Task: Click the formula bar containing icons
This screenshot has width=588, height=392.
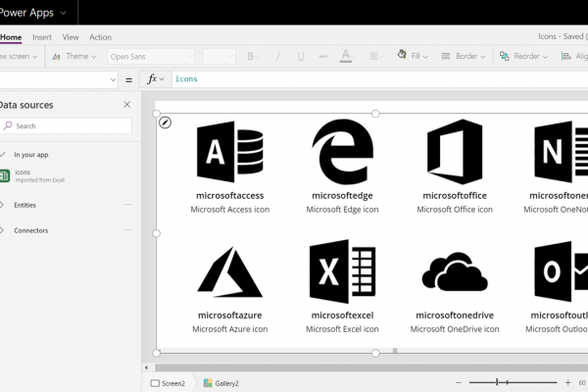Action: [x=379, y=79]
